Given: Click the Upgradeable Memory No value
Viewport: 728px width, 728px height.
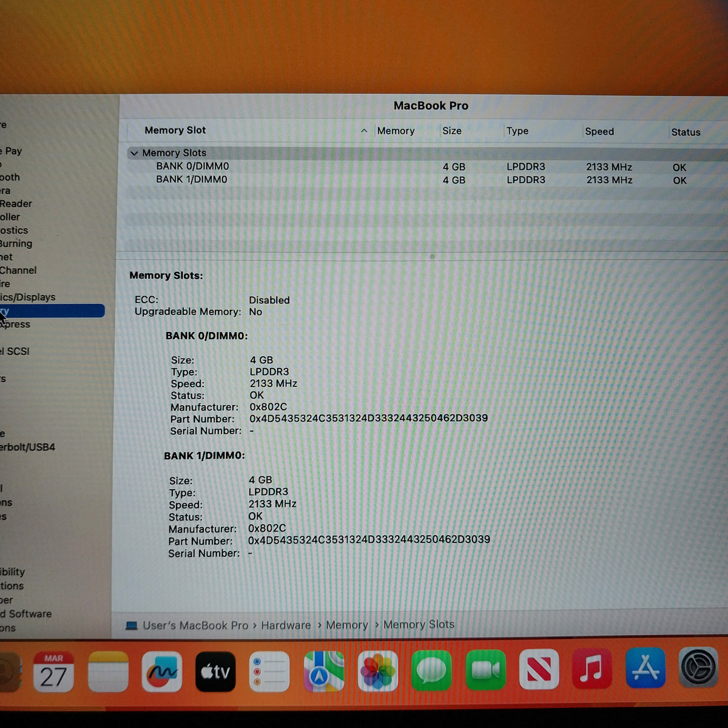Looking at the screenshot, I should click(x=255, y=312).
